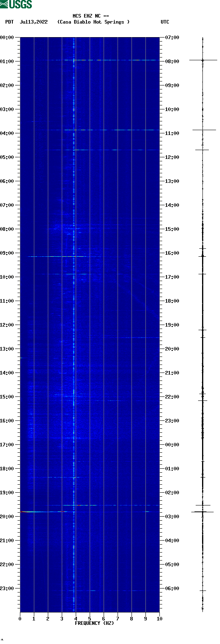Click the 08:00 UTC time label
220x644 pixels.
coord(172,61)
